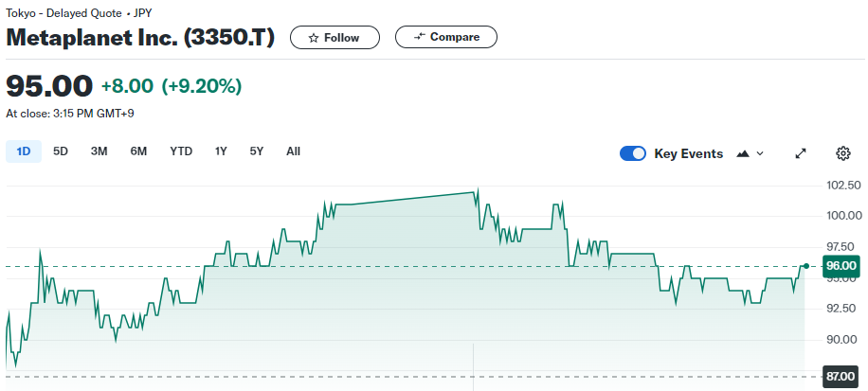Switch chart to YTD range
The width and height of the screenshot is (868, 391).
coord(181,151)
